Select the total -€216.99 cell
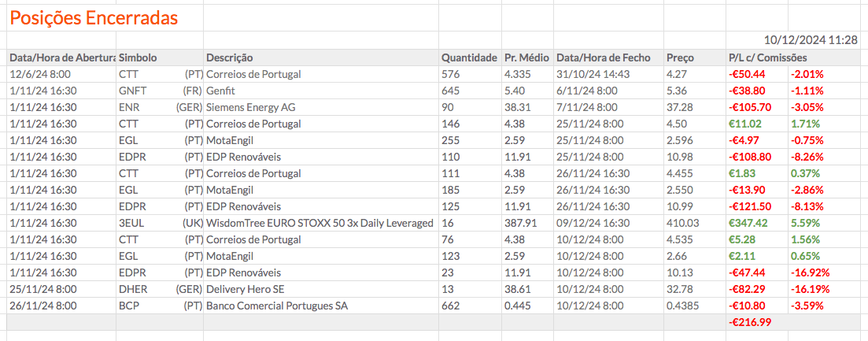 (x=749, y=322)
